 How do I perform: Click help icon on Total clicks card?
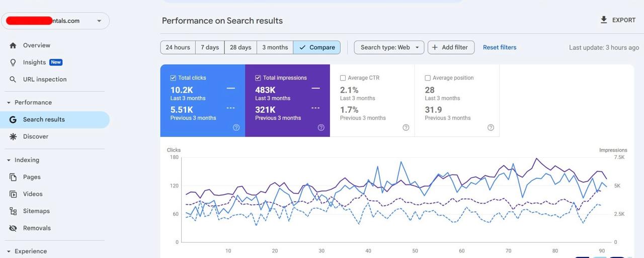pyautogui.click(x=236, y=127)
